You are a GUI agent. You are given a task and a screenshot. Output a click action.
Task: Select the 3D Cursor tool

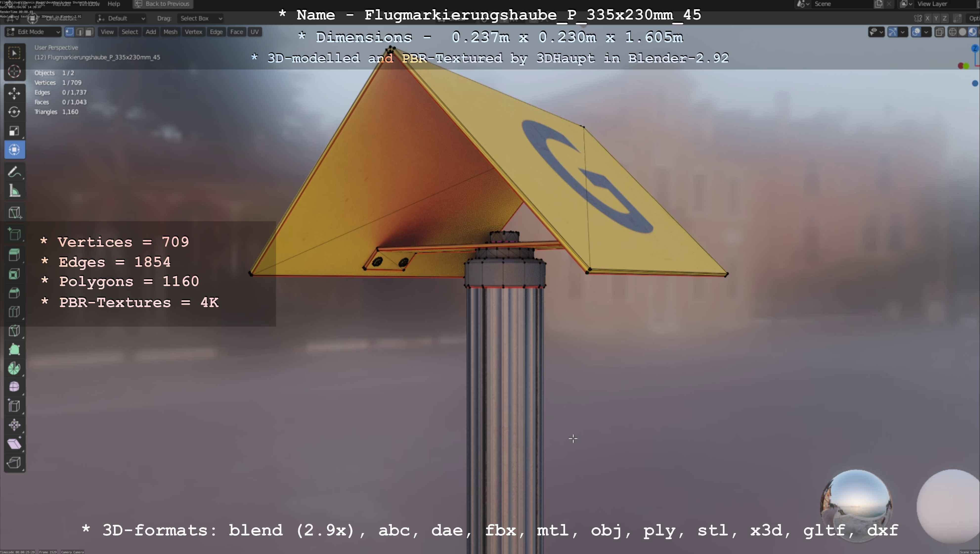click(14, 72)
